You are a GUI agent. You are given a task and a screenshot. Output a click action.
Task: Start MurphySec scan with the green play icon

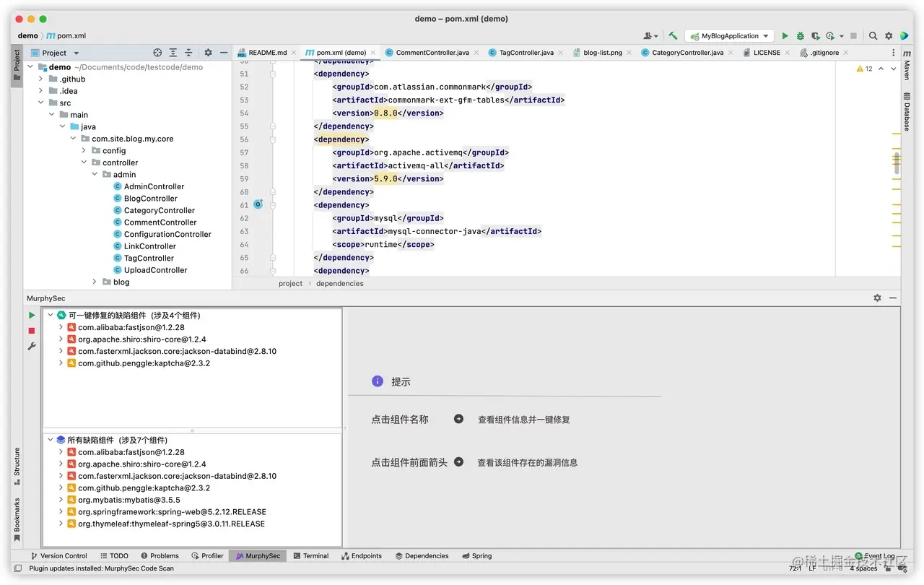32,316
